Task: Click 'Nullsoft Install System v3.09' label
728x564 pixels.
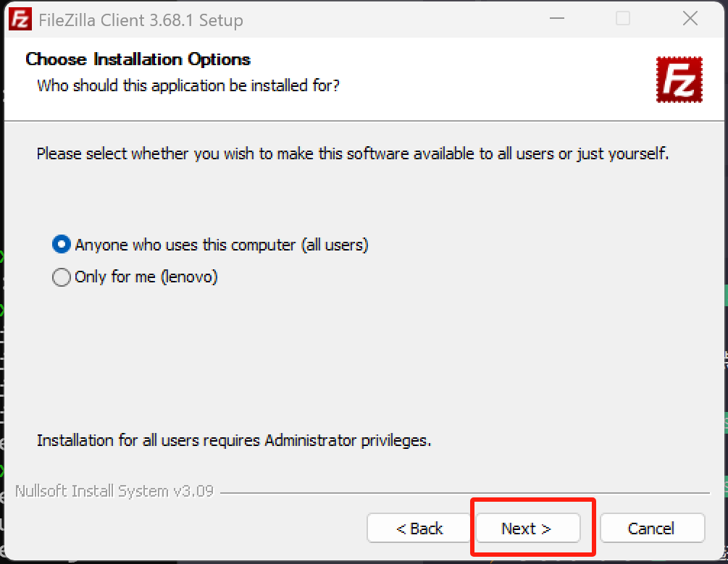Action: [x=114, y=491]
